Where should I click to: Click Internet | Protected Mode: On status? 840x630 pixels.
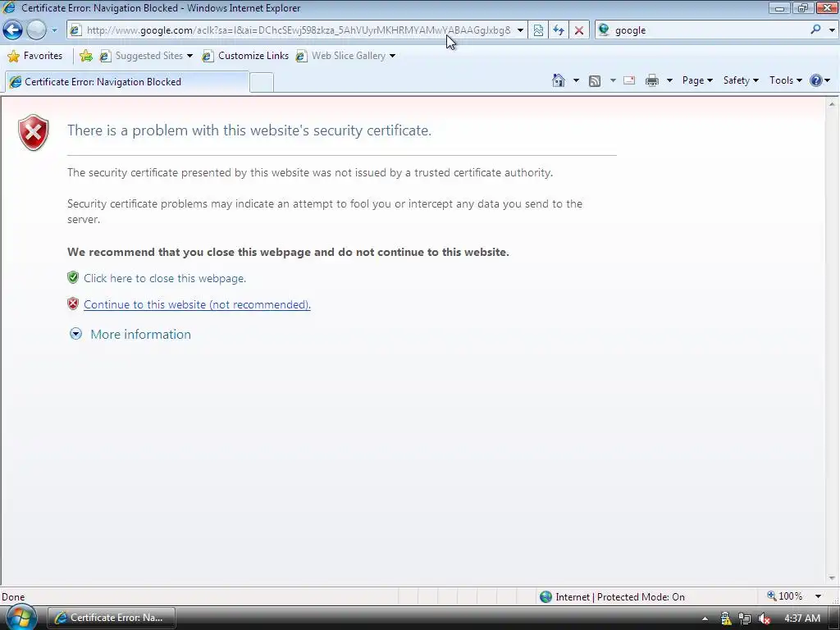tap(612, 597)
